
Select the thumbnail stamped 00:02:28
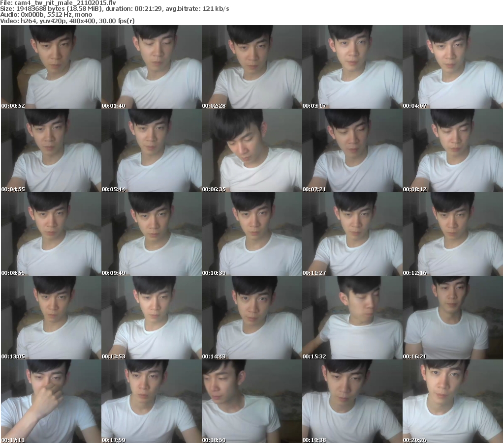(x=252, y=67)
